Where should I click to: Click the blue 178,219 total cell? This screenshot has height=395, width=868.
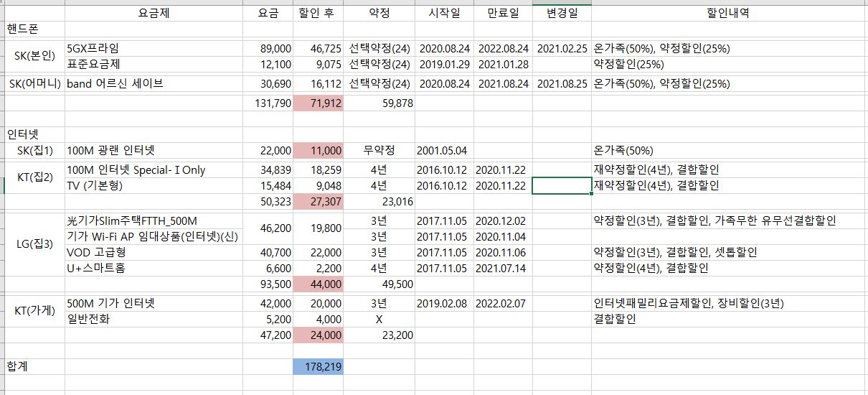click(318, 367)
